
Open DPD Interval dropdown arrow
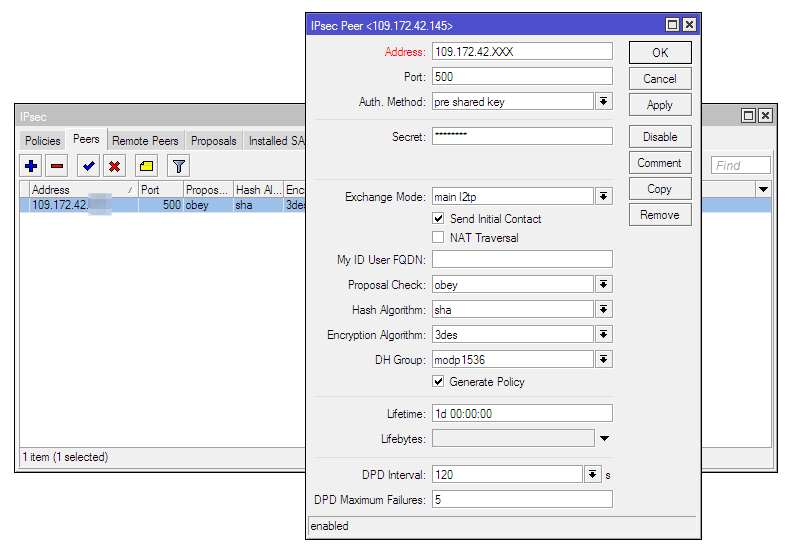click(592, 475)
